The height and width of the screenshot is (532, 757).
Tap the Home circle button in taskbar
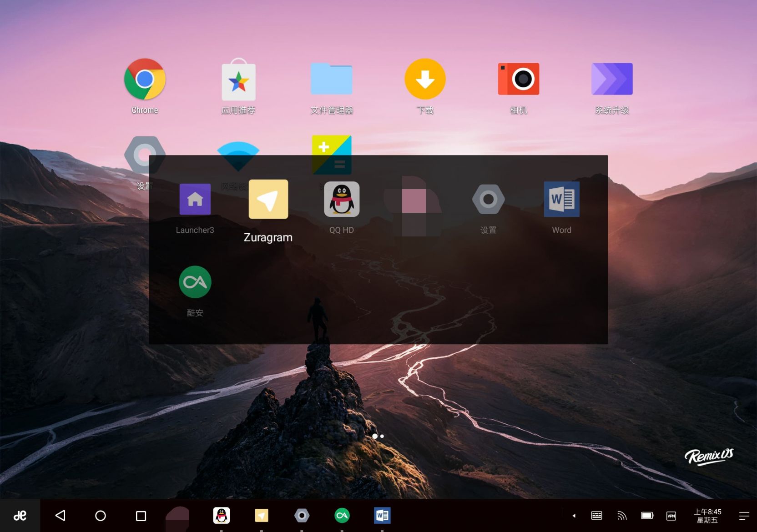(x=101, y=516)
